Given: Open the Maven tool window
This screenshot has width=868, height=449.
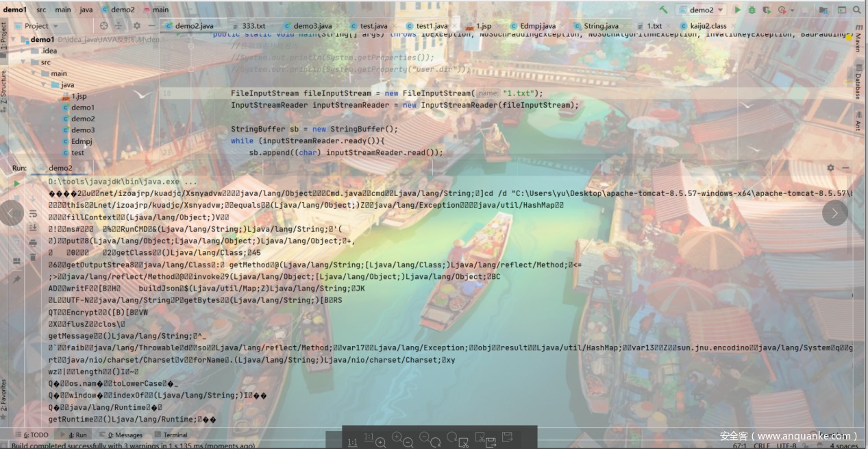Looking at the screenshot, I should point(858,40).
